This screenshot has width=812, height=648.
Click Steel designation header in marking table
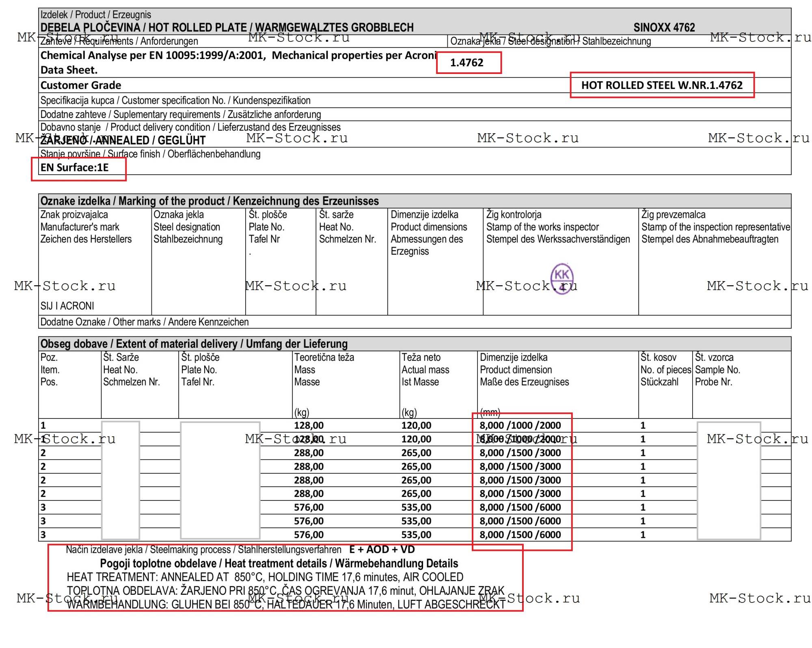click(x=188, y=227)
